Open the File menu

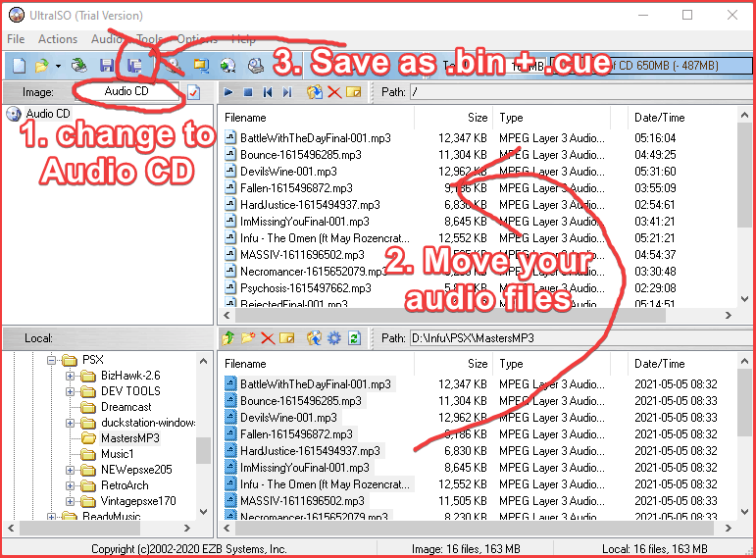click(x=16, y=39)
